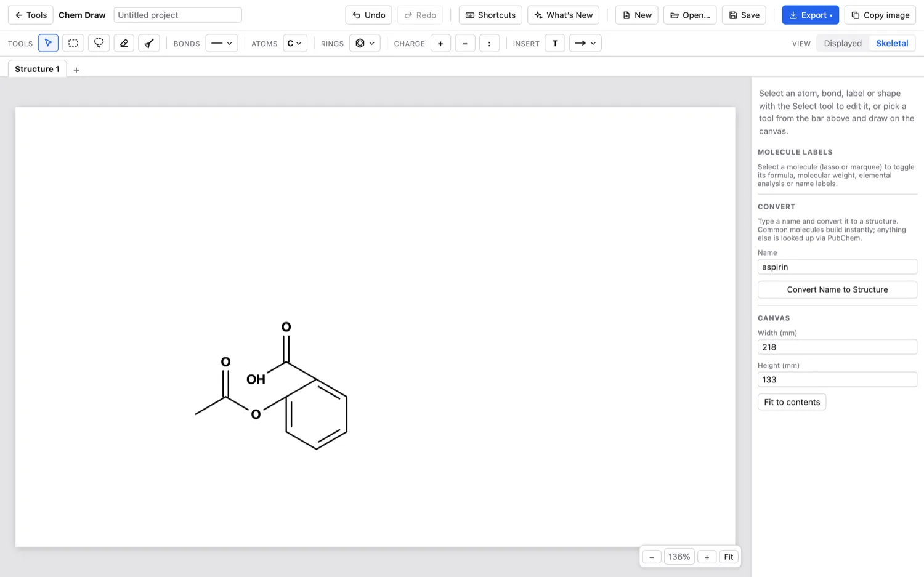
Task: Edit the canvas Height field
Action: pyautogui.click(x=837, y=379)
